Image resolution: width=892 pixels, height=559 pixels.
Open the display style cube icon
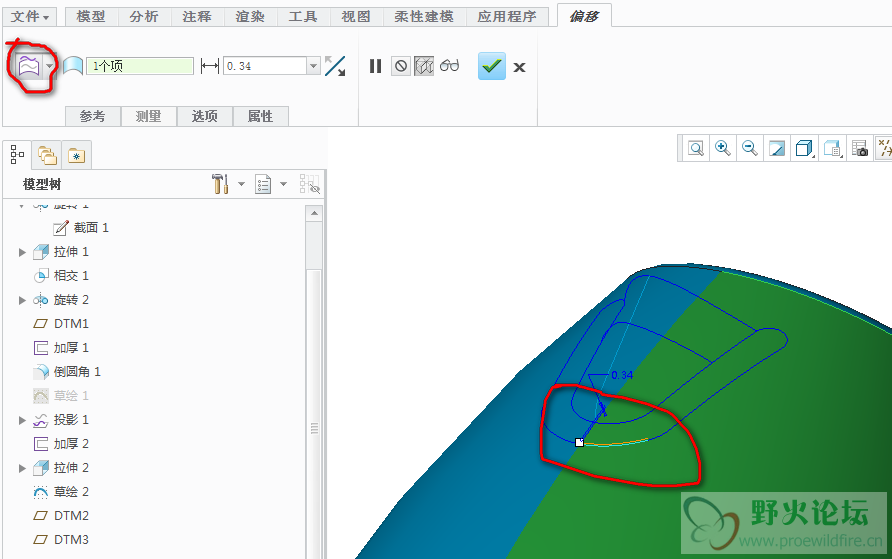tap(804, 149)
